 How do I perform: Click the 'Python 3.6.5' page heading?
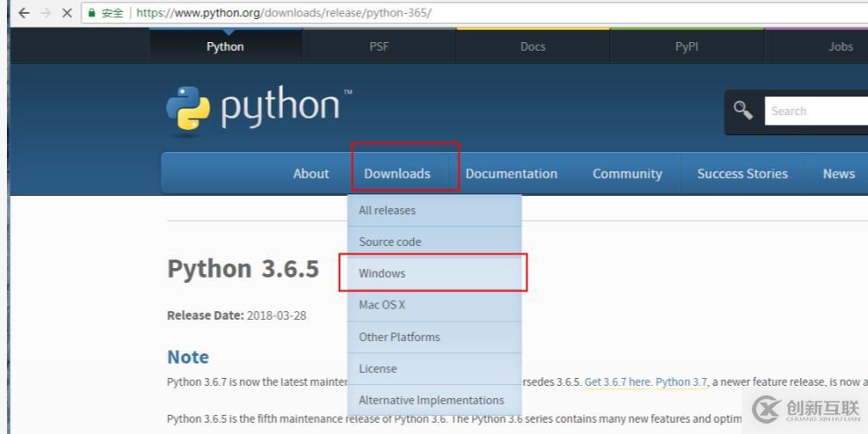coord(243,269)
